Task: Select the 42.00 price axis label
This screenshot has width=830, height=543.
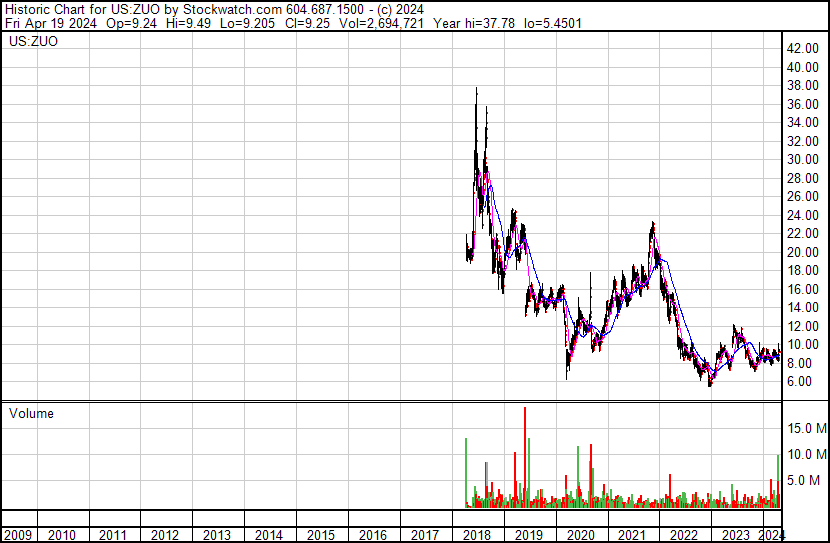Action: (x=803, y=49)
